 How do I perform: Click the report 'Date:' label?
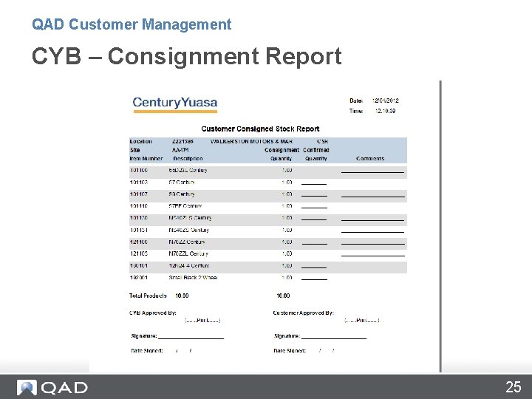pos(356,100)
